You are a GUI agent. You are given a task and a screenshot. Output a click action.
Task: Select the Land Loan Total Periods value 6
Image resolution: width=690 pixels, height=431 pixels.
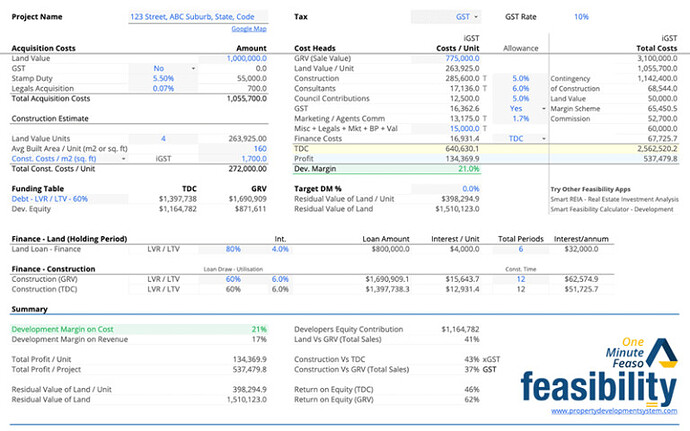[521, 249]
